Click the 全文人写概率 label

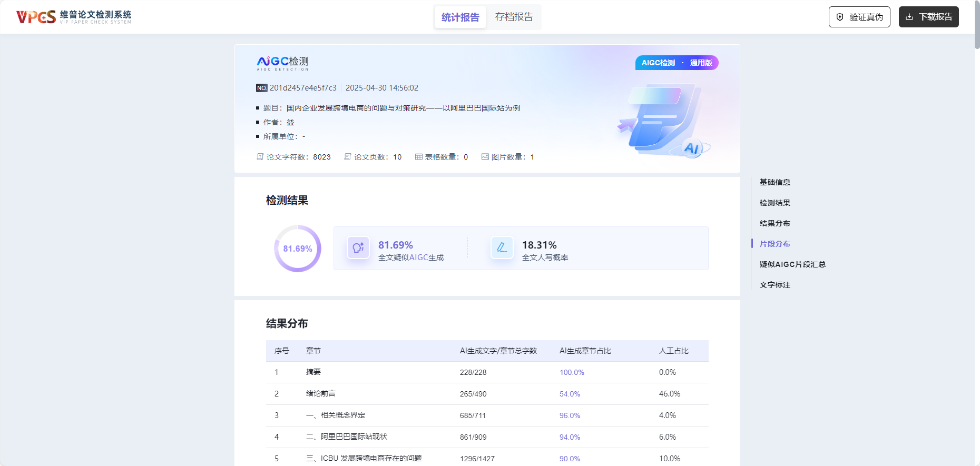pos(545,257)
